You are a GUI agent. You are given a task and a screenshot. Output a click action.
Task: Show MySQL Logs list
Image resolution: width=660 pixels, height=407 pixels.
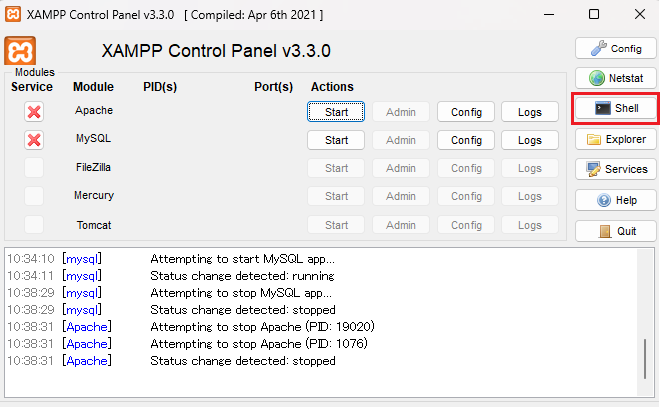coord(529,140)
